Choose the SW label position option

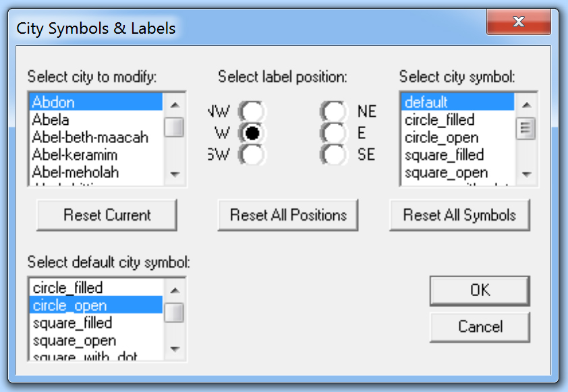coord(253,155)
